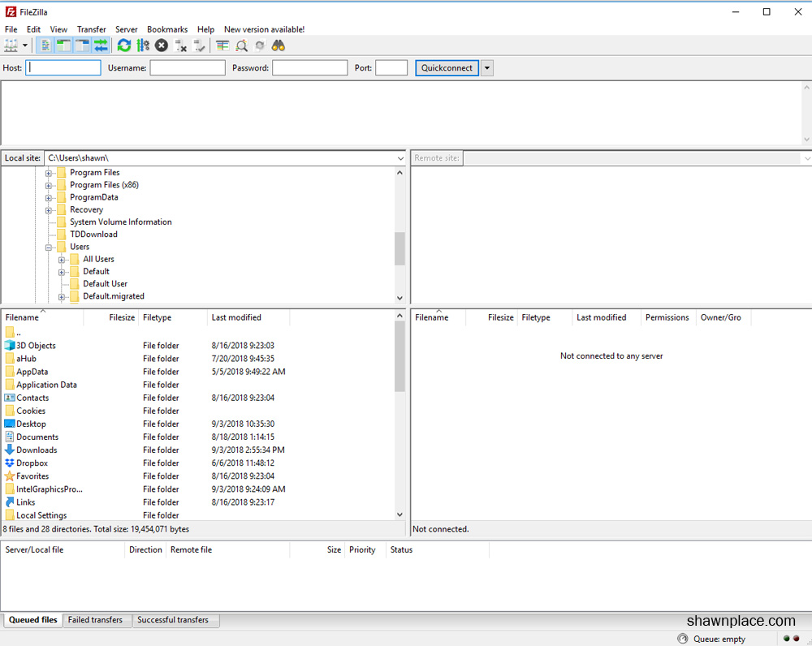Toggle directory comparison icon
The width and height of the screenshot is (812, 646).
point(241,45)
